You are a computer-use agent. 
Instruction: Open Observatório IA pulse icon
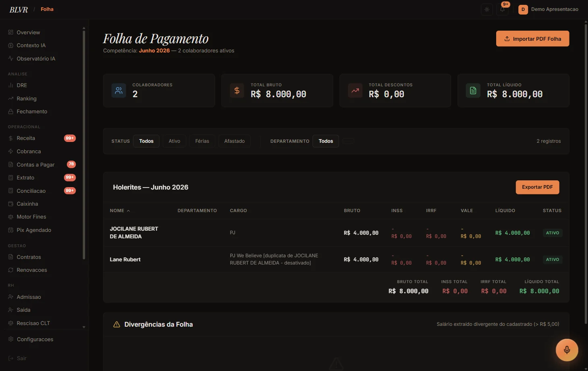coord(11,58)
